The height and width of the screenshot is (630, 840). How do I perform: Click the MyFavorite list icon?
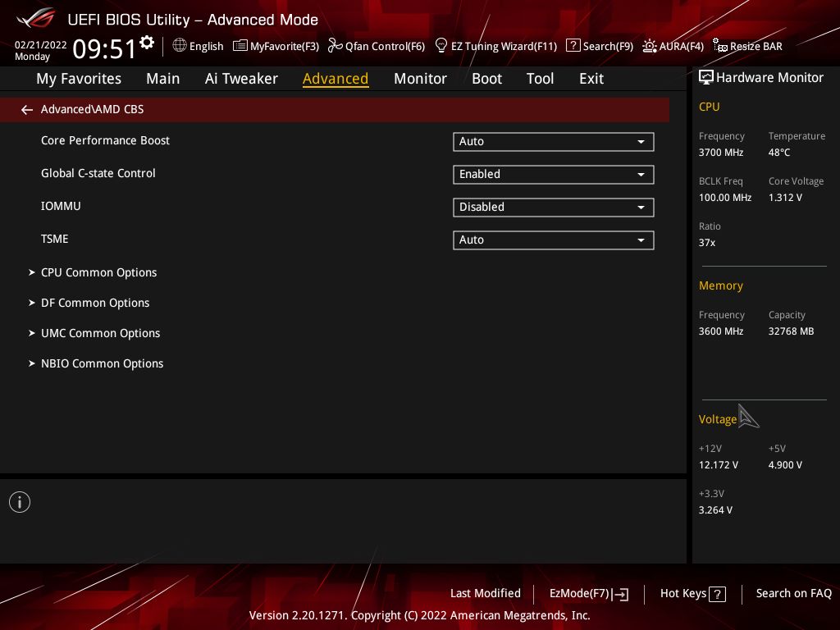(x=240, y=46)
